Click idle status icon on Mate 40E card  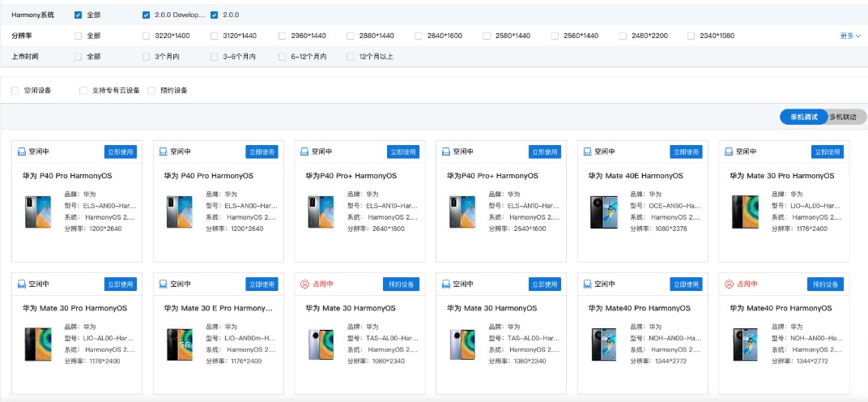[x=588, y=152]
